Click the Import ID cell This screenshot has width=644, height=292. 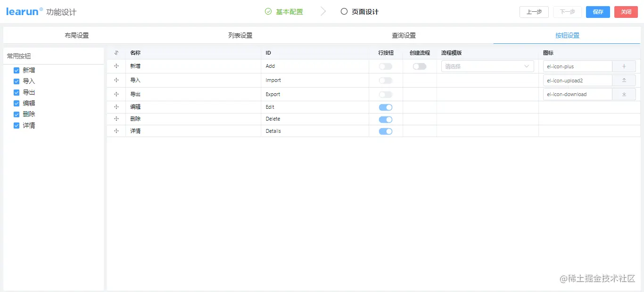tap(315, 80)
